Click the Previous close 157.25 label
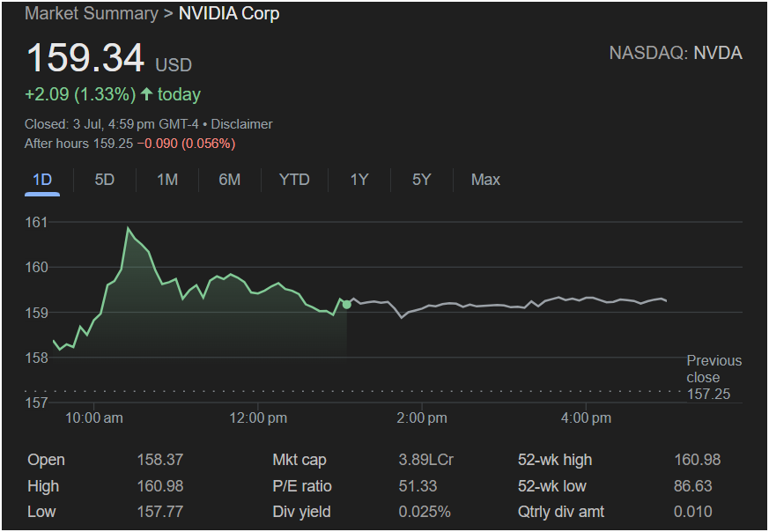 (x=714, y=377)
